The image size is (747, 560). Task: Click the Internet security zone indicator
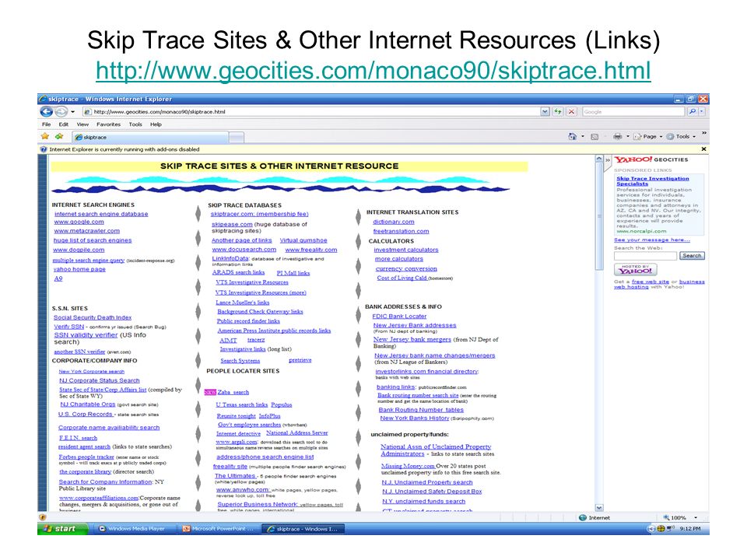tap(594, 518)
